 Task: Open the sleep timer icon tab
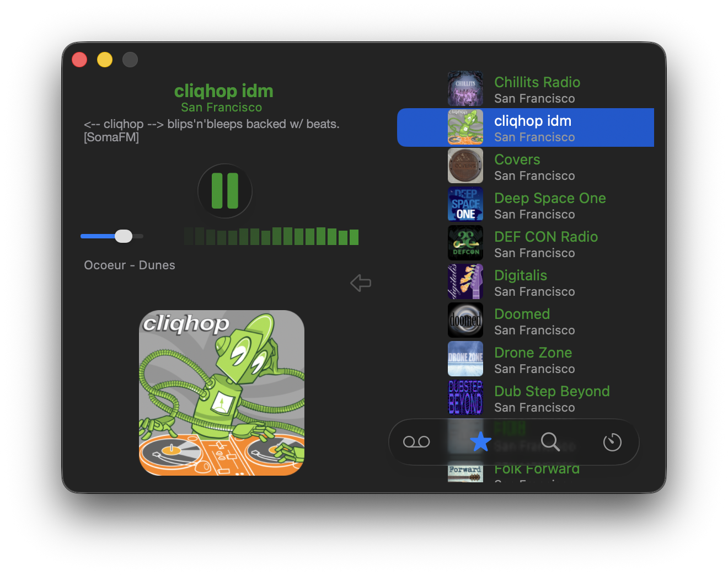tap(612, 442)
